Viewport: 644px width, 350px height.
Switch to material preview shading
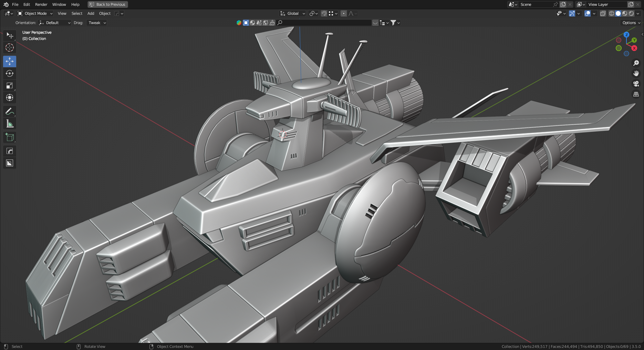click(625, 13)
